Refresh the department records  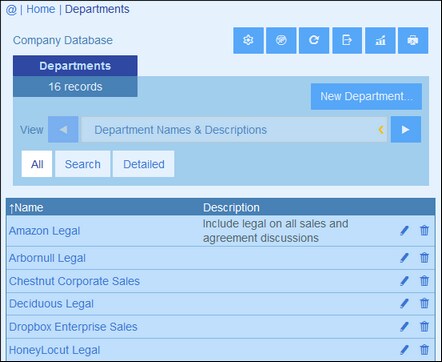tap(314, 40)
